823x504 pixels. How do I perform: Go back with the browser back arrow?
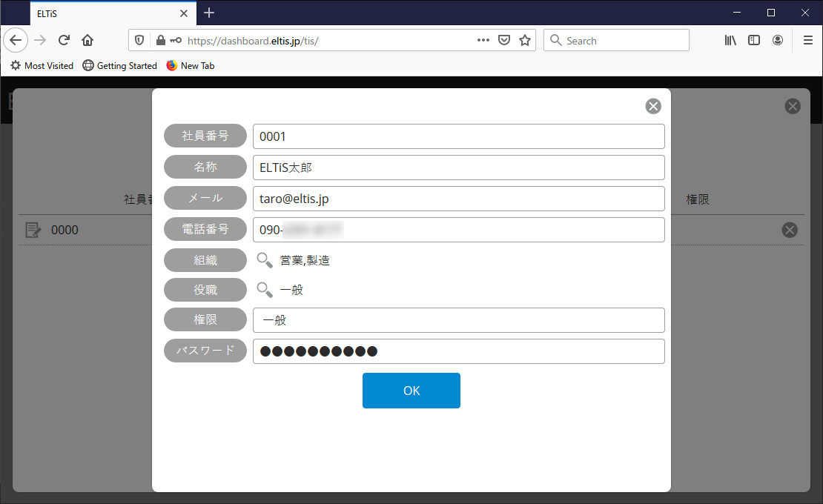point(16,40)
